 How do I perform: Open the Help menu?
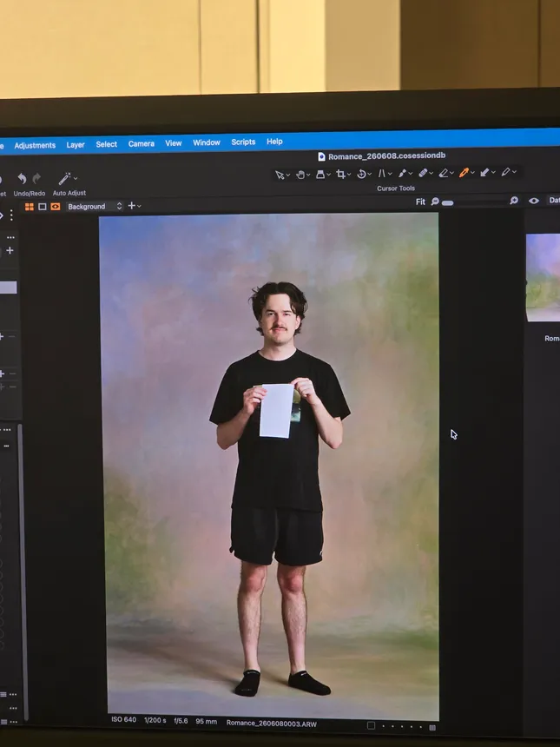pyautogui.click(x=274, y=142)
